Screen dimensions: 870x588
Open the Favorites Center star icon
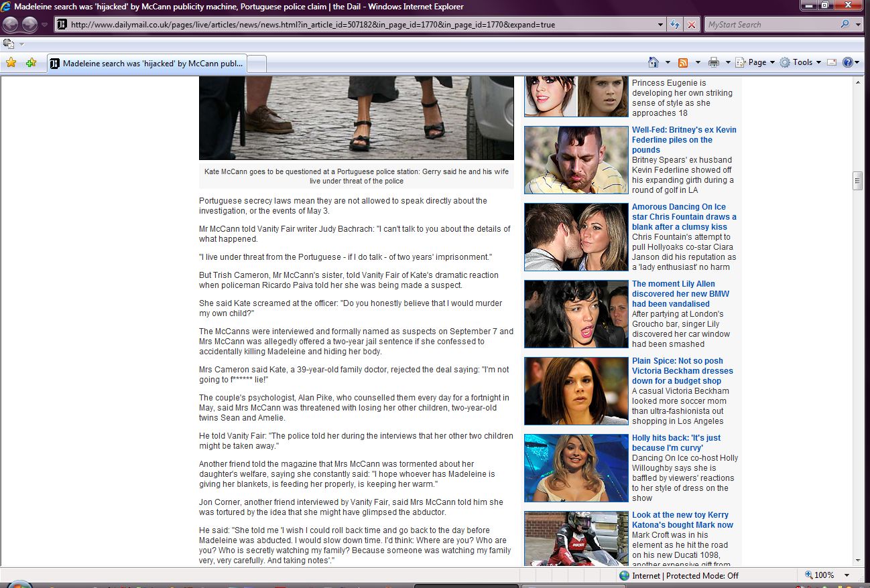pyautogui.click(x=11, y=63)
